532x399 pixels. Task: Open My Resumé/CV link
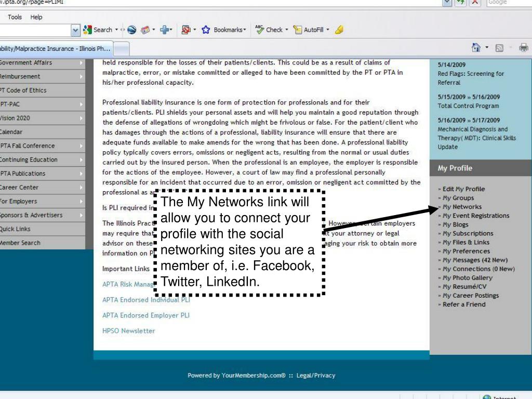(464, 287)
